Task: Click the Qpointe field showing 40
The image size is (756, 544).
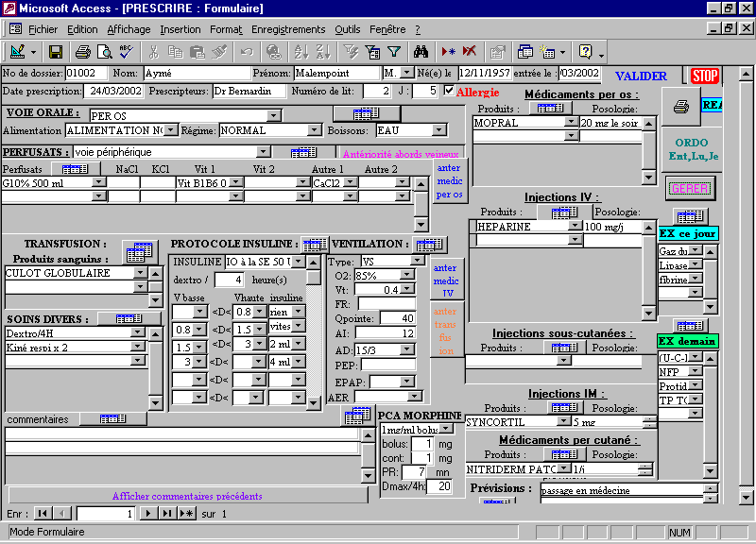Action: pyautogui.click(x=397, y=318)
